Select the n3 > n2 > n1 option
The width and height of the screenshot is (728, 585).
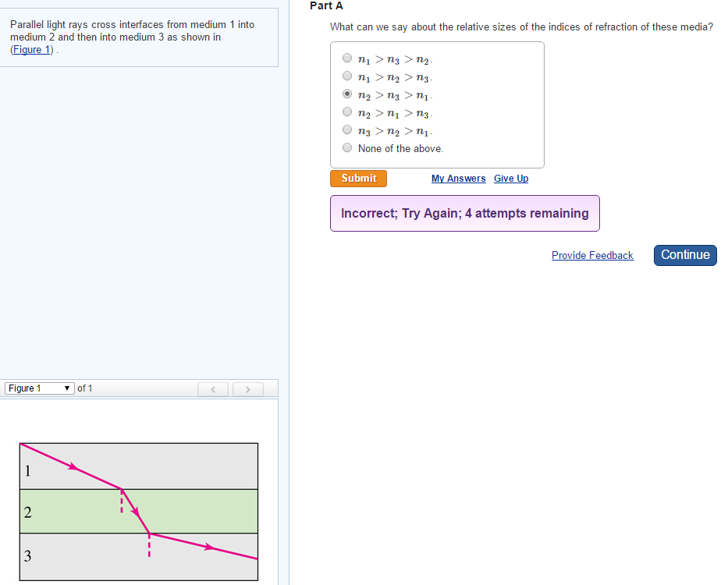pos(347,130)
